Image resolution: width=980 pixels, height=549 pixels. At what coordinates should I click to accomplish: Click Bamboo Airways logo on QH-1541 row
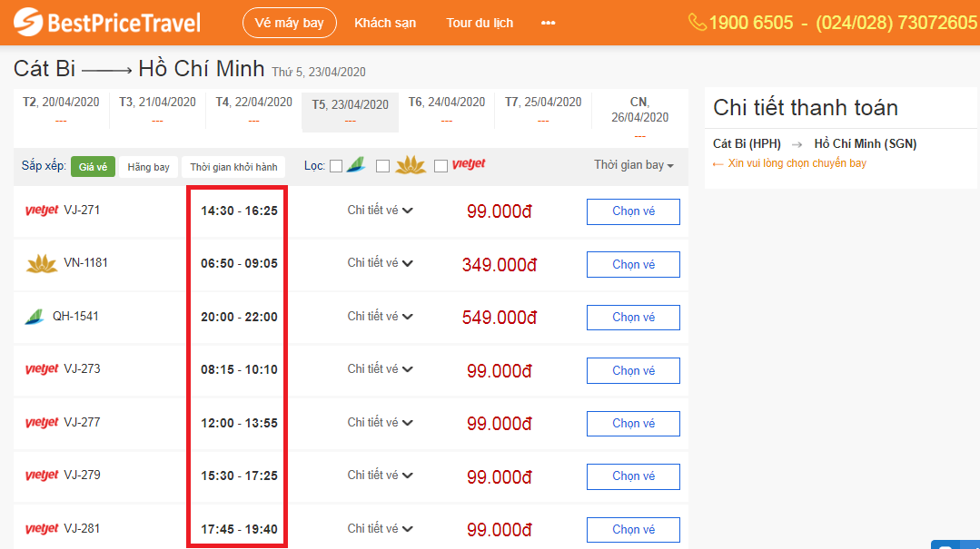pos(35,317)
